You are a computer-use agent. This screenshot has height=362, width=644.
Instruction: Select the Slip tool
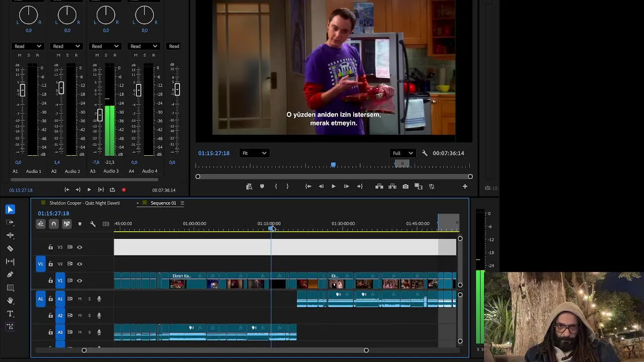point(10,261)
